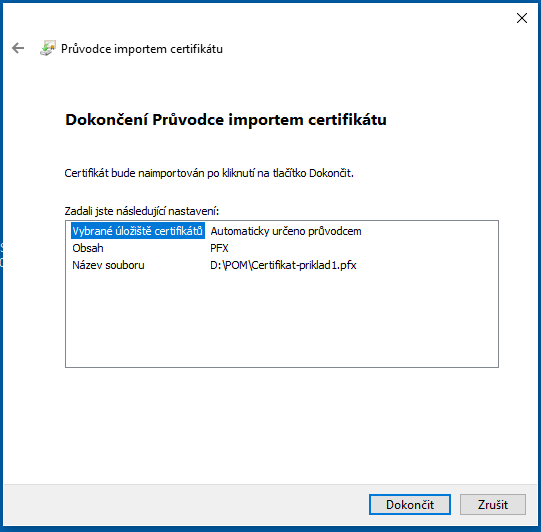The height and width of the screenshot is (532, 541).
Task: Click the 'Zadali jste následující nastavení:' label
Action: tap(142, 210)
